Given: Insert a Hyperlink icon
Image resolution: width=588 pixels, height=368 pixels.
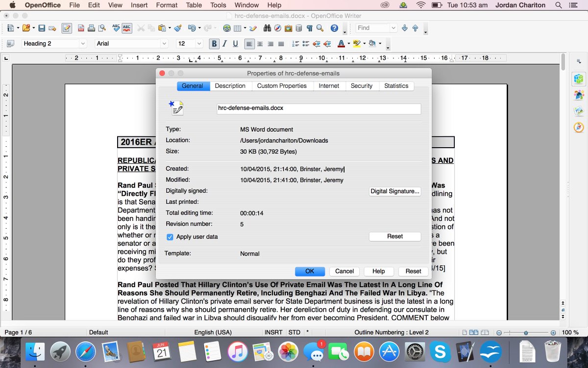Looking at the screenshot, I should pos(227,28).
